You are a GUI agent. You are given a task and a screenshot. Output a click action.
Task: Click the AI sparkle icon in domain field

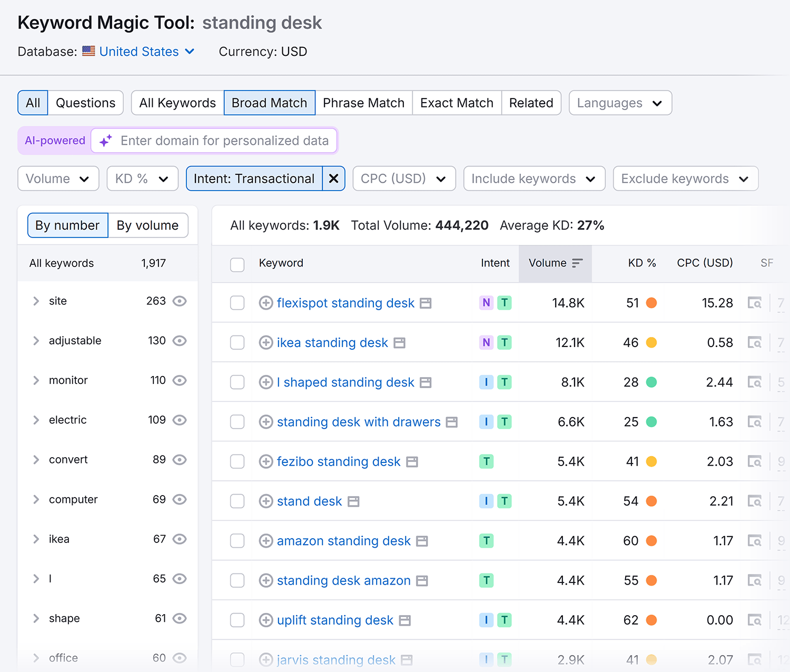[106, 141]
